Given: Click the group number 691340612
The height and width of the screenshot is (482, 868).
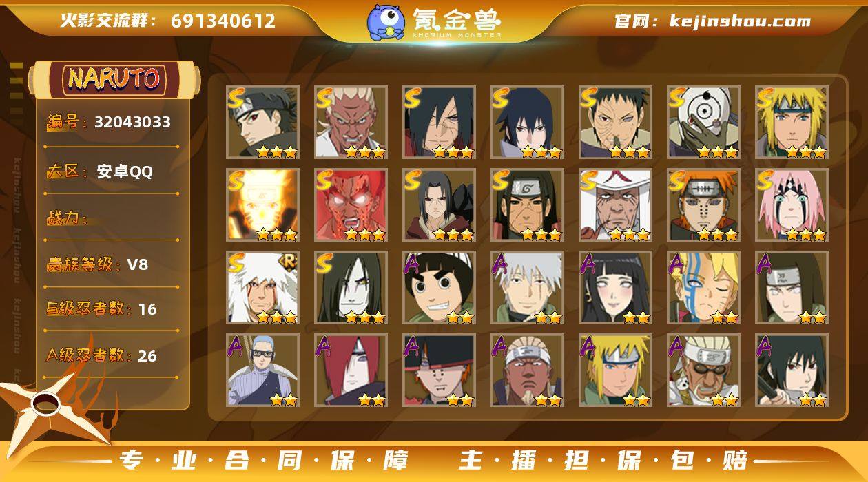Looking at the screenshot, I should (x=223, y=21).
